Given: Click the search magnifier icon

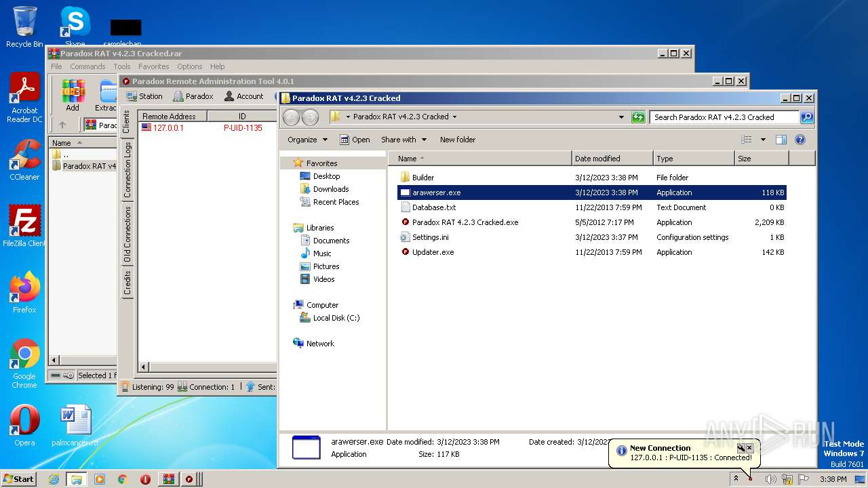Looking at the screenshot, I should point(806,117).
